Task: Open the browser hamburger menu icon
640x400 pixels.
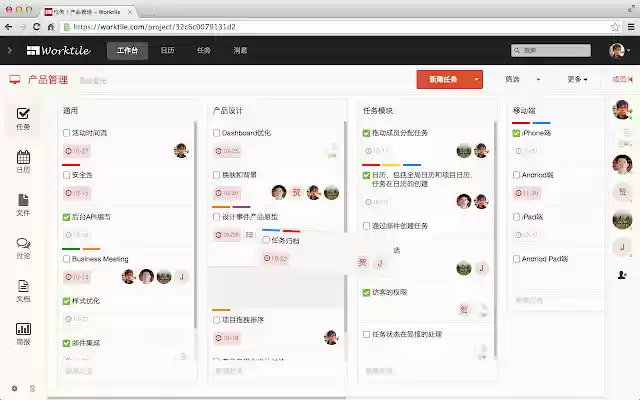Action: 631,27
